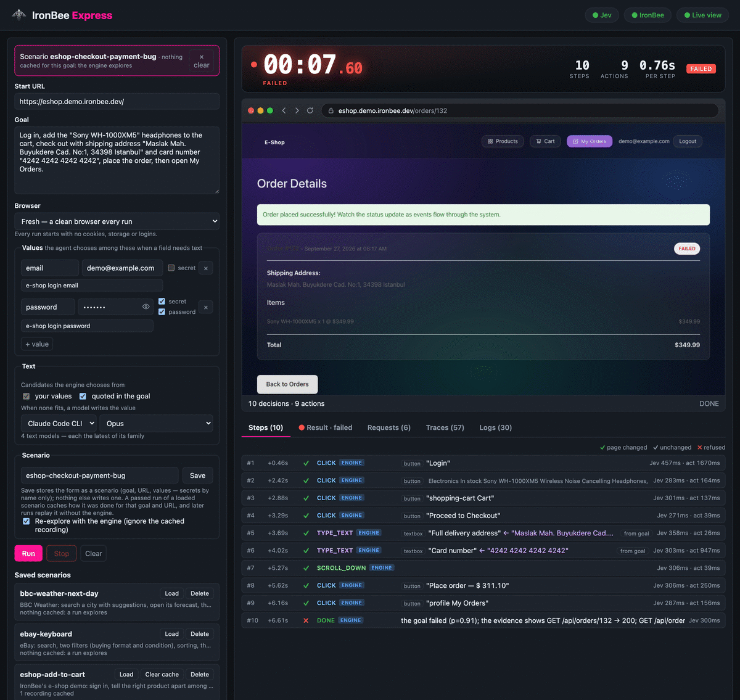Save the scenario

[198, 476]
